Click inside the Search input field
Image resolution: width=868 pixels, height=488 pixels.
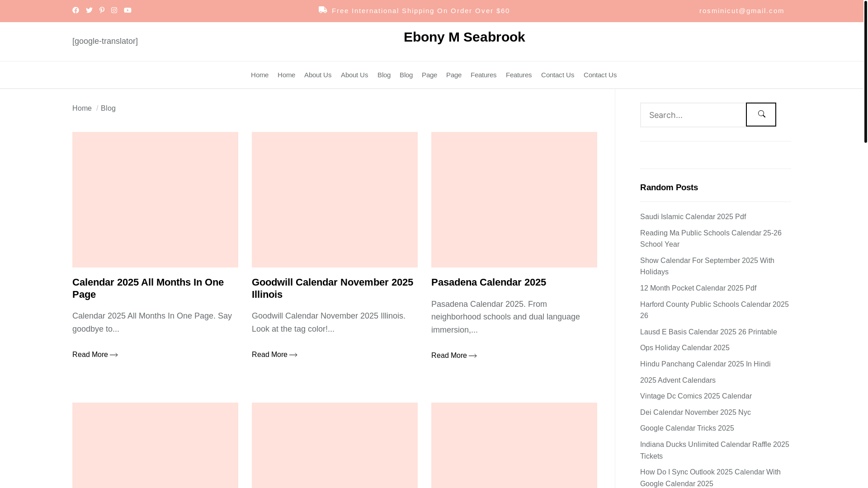[x=693, y=115]
